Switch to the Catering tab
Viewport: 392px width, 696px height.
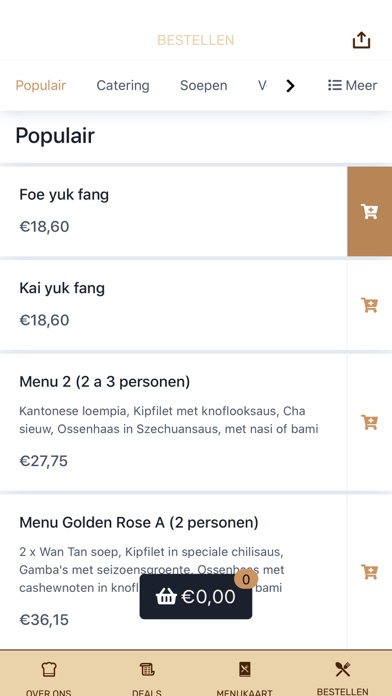[123, 85]
